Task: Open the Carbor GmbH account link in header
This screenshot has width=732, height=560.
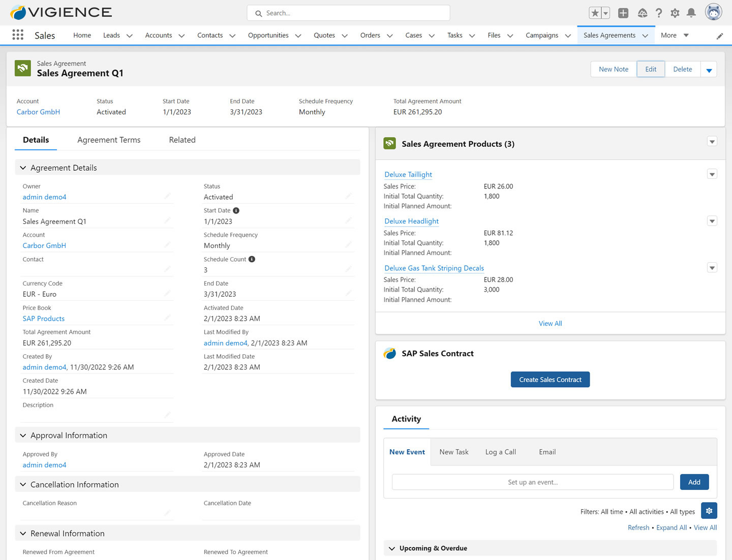Action: (38, 112)
